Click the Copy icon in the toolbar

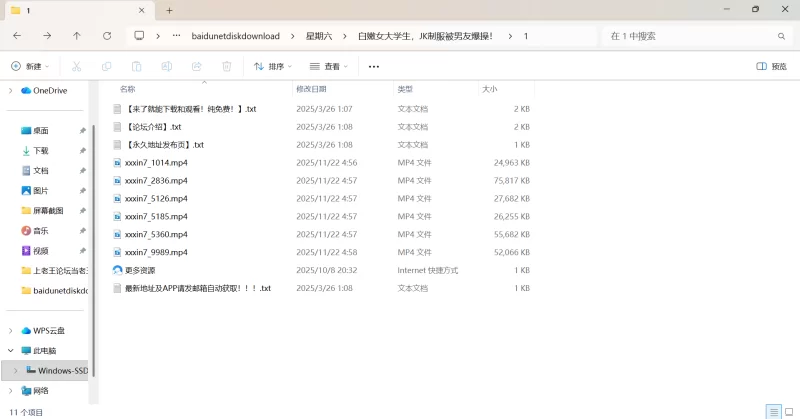(106, 67)
